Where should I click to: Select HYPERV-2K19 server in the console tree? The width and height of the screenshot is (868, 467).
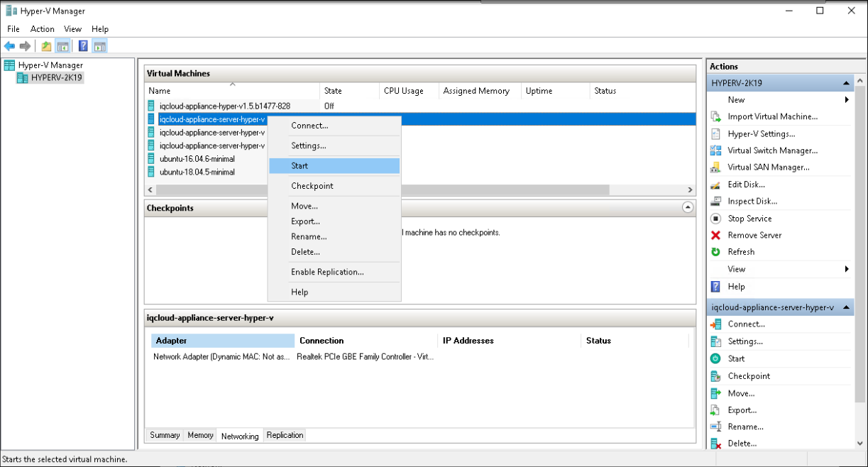click(x=56, y=77)
